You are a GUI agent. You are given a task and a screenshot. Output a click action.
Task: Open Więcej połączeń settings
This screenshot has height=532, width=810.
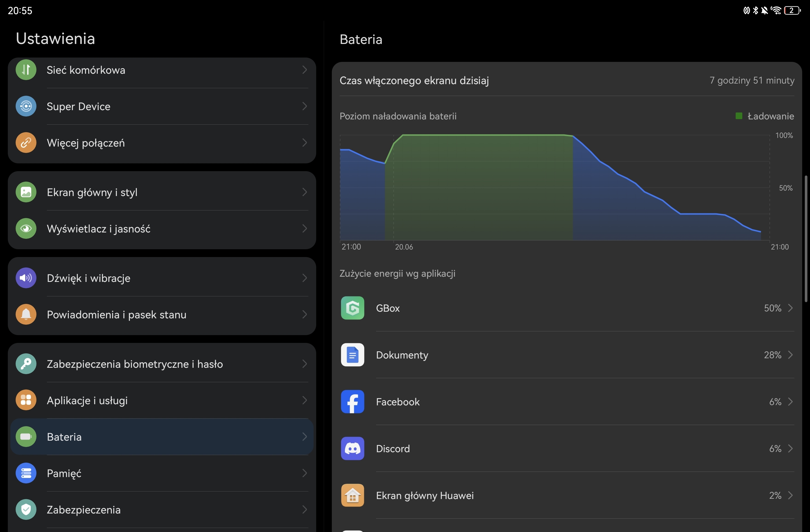click(162, 143)
